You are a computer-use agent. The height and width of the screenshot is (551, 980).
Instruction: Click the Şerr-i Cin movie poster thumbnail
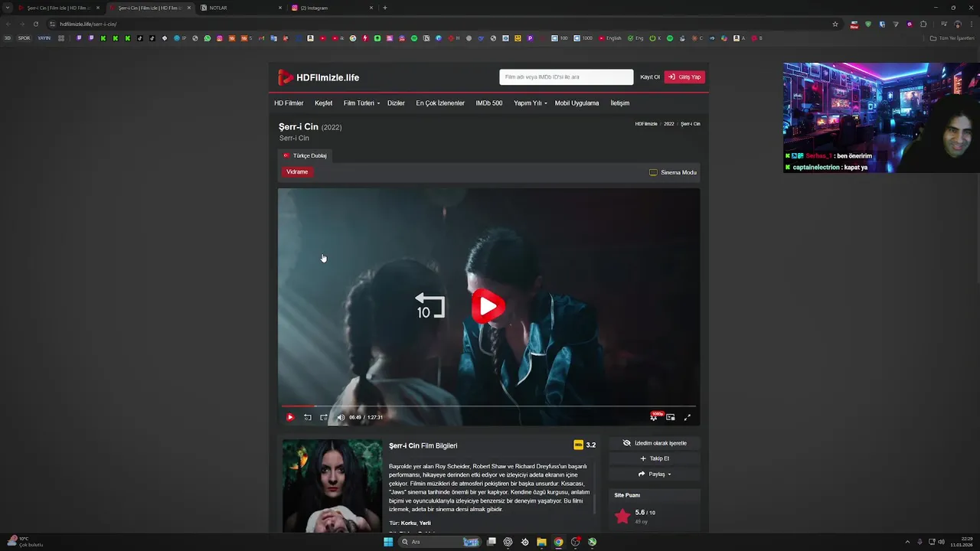click(332, 485)
